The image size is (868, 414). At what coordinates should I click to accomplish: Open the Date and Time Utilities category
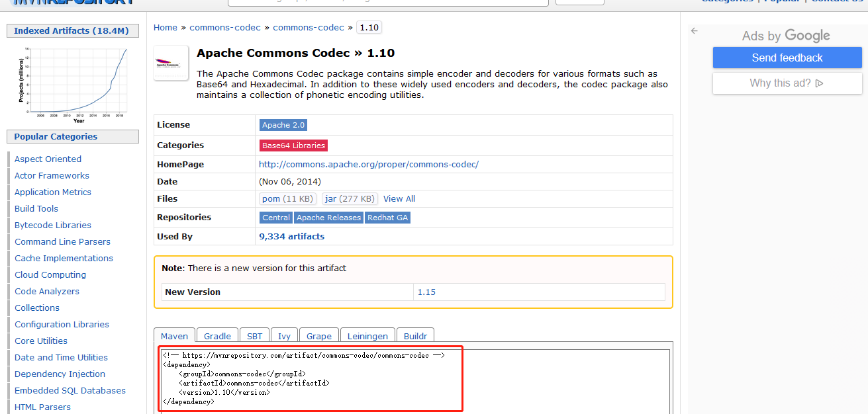tap(61, 357)
